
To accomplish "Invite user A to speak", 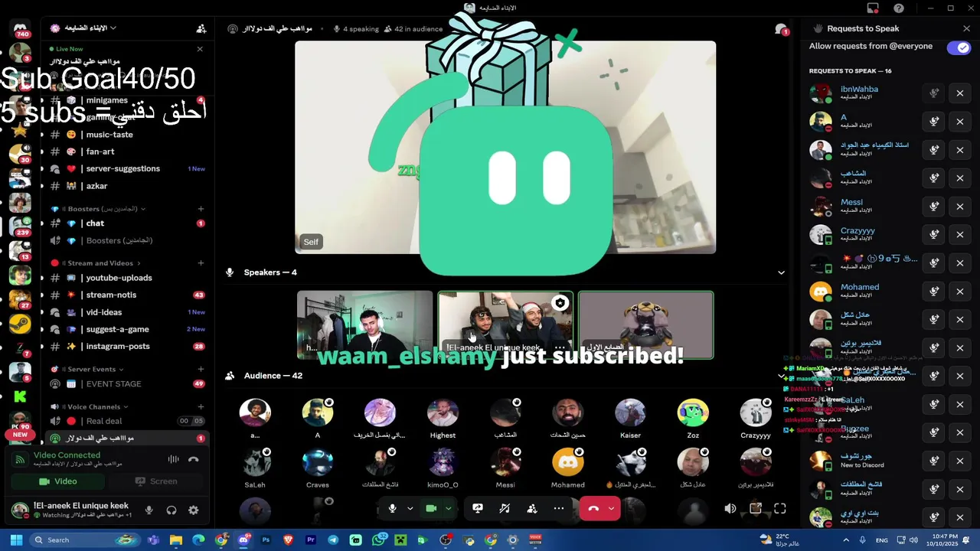I will (x=934, y=122).
